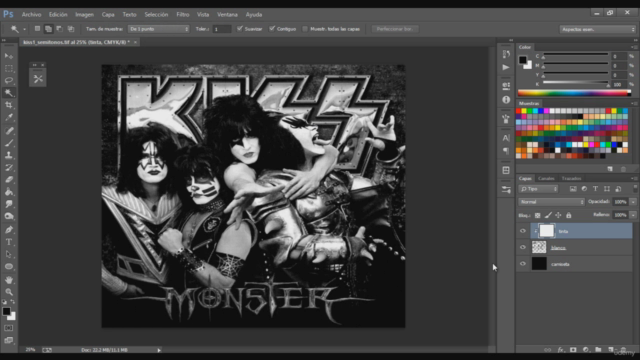Link layers icon in Capas panel
The height and width of the screenshot is (360, 640).
tap(548, 350)
